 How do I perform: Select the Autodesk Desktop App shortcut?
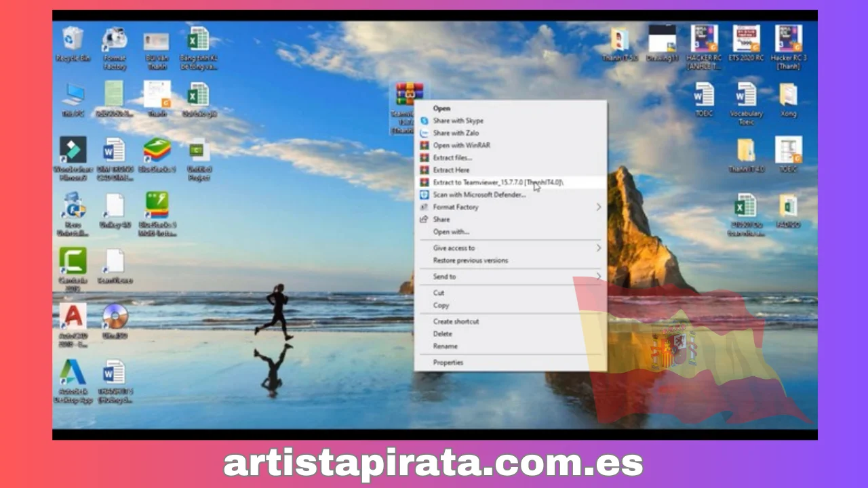[x=73, y=381]
